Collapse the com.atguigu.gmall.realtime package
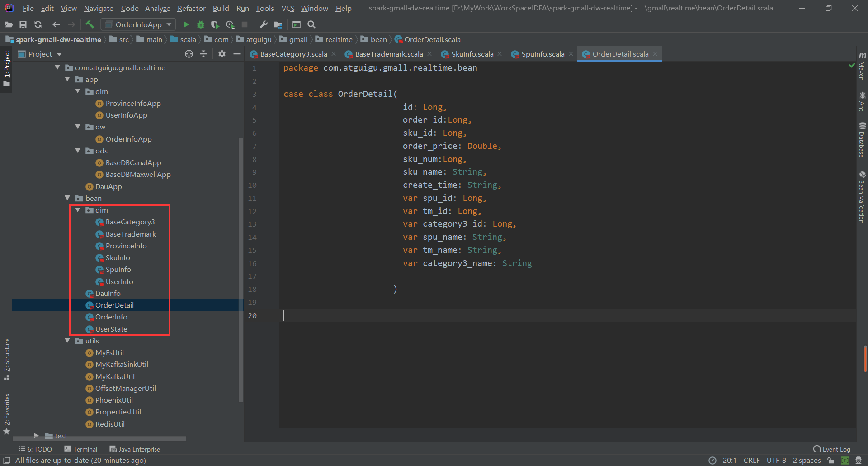 pyautogui.click(x=57, y=67)
